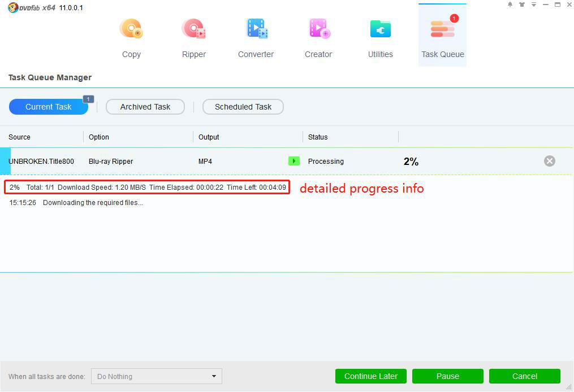Click the window resize grip corner
Image resolution: width=574 pixels, height=392 pixels.
569,387
